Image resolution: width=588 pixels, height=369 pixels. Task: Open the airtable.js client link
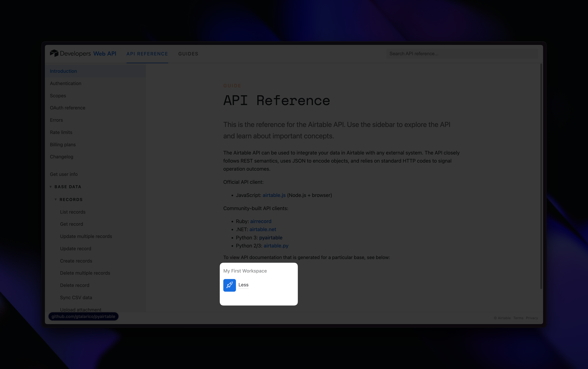point(274,195)
